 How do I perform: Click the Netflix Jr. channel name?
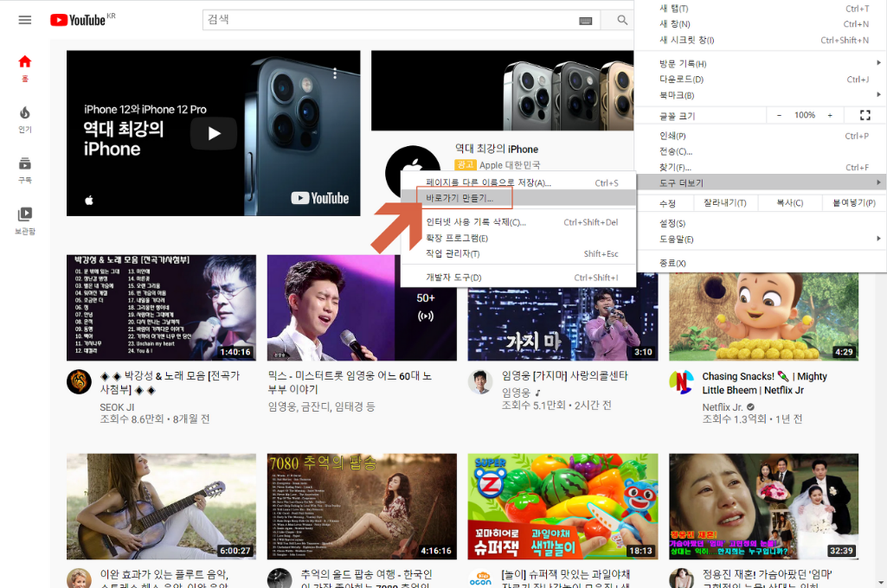click(723, 407)
